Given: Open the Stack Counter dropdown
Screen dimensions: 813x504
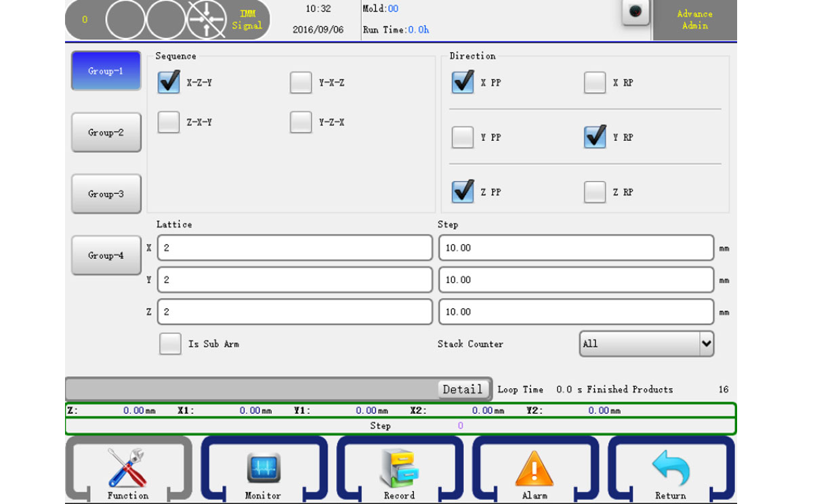Looking at the screenshot, I should 646,344.
